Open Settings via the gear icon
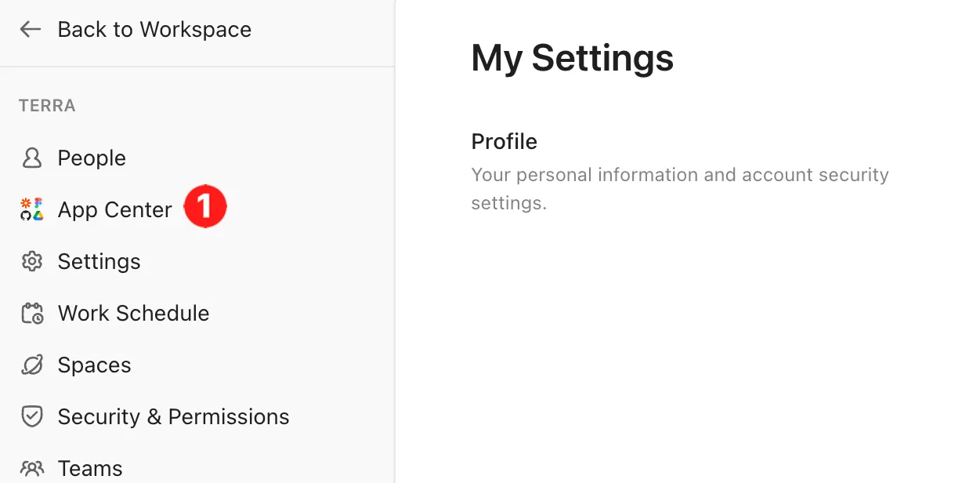 (31, 261)
